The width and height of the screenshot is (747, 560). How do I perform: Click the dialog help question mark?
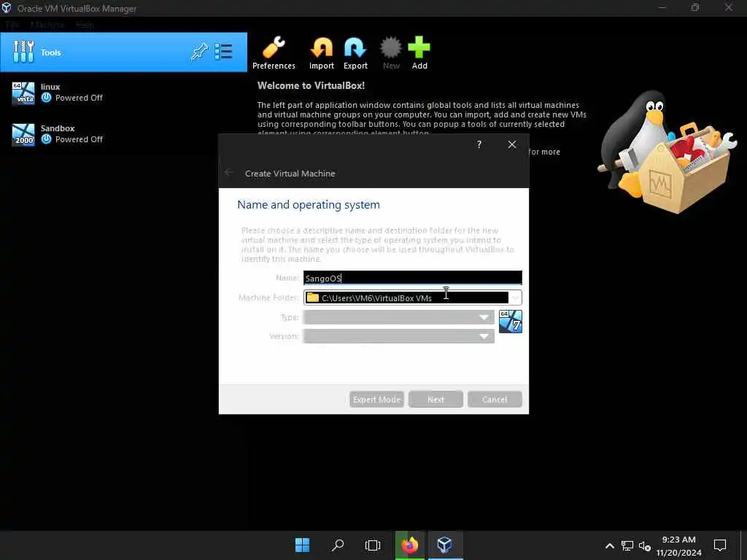[x=479, y=144]
